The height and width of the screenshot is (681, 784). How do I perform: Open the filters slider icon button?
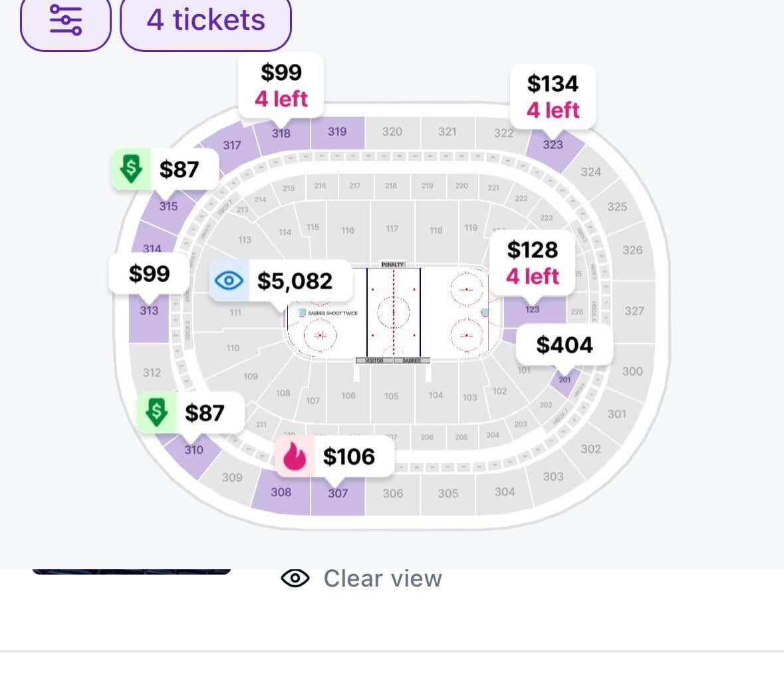point(65,21)
